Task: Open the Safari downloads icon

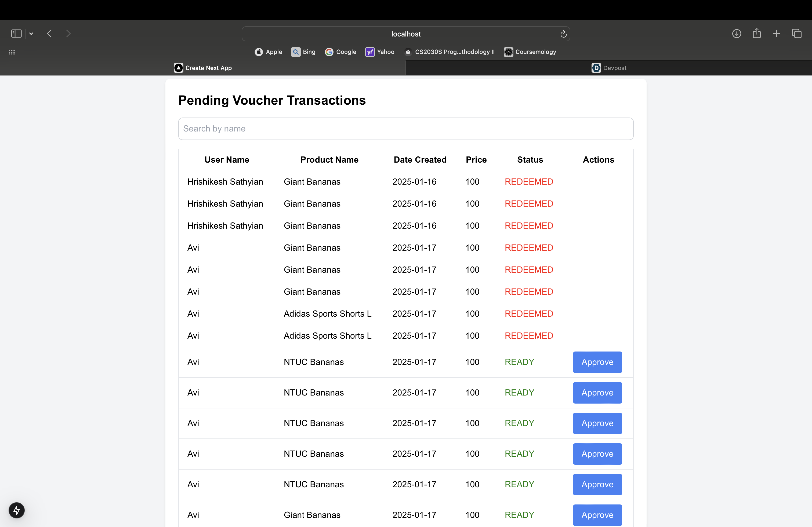Action: pyautogui.click(x=736, y=33)
